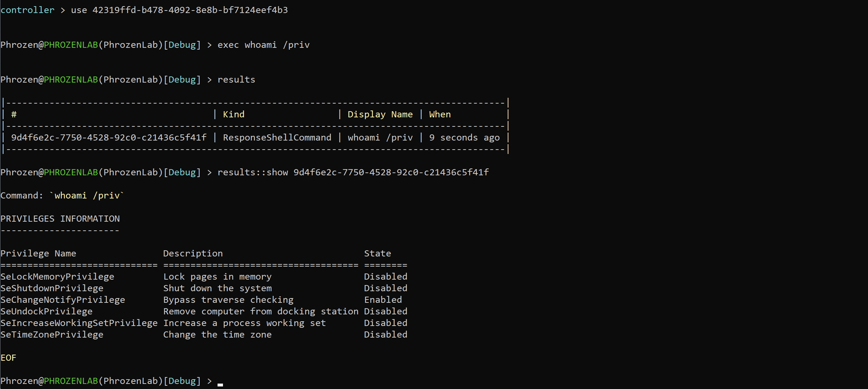Click the 'Privilege Name' column header
The width and height of the screenshot is (868, 389).
pyautogui.click(x=38, y=254)
